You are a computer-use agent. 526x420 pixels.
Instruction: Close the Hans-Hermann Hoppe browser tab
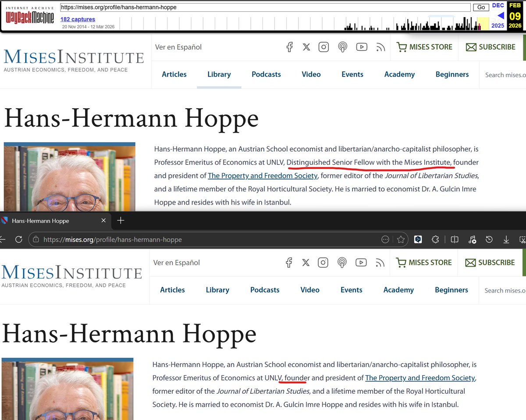point(103,220)
